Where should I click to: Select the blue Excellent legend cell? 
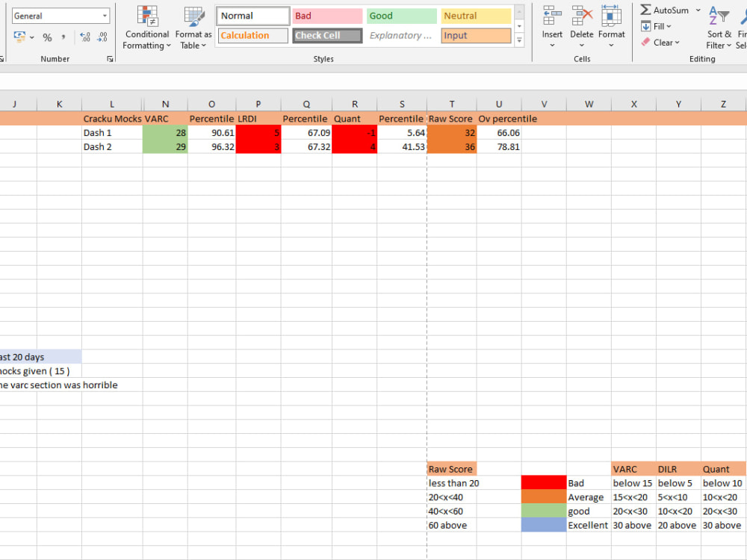(544, 525)
